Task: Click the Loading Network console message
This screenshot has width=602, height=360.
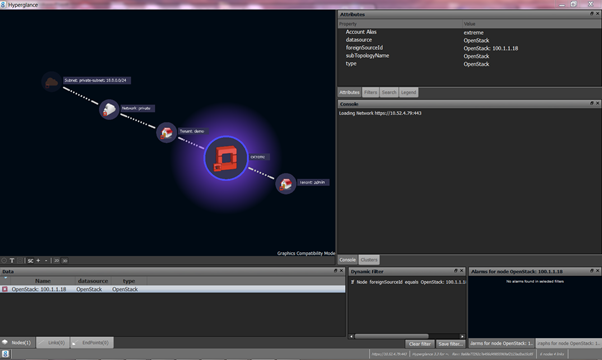Action: click(380, 113)
